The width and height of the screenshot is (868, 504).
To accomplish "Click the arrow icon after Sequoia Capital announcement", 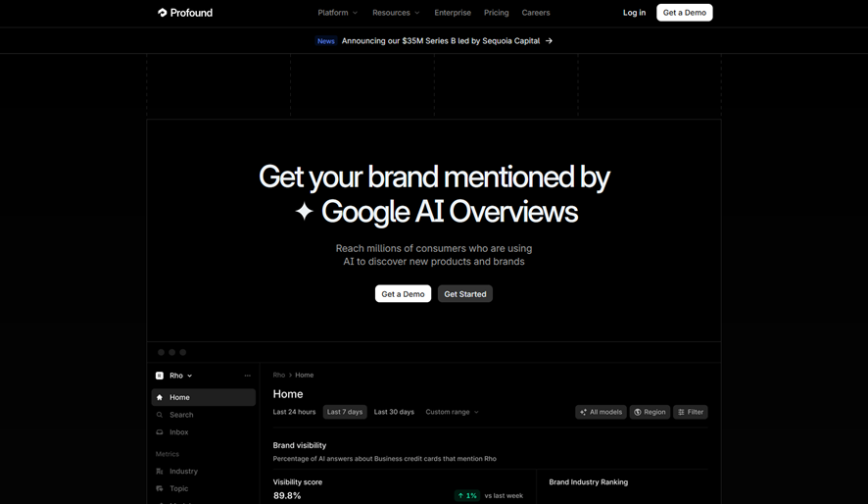I will coord(549,41).
